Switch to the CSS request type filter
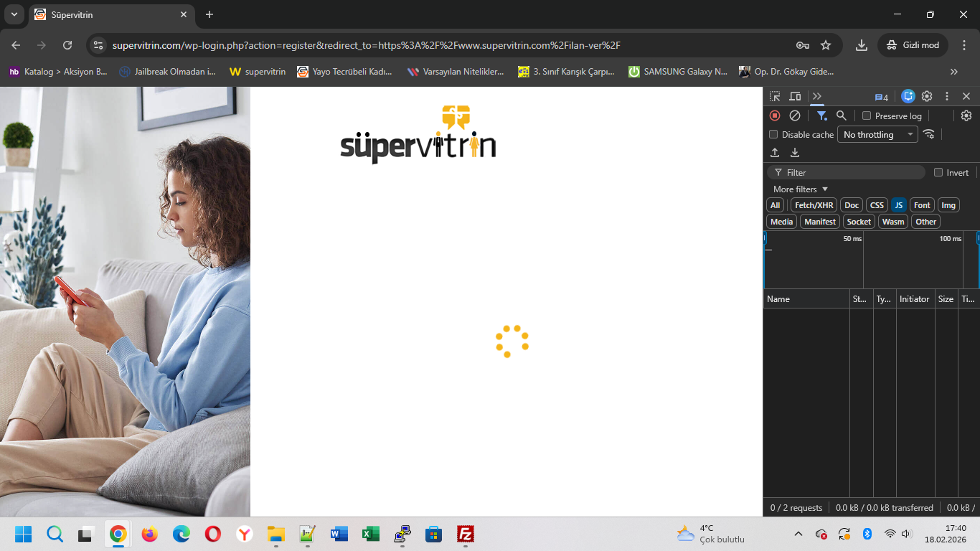980x551 pixels. (x=877, y=205)
